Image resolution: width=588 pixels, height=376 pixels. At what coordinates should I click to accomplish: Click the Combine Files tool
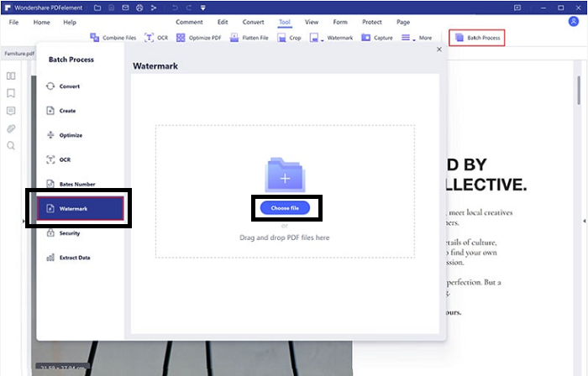click(x=113, y=38)
